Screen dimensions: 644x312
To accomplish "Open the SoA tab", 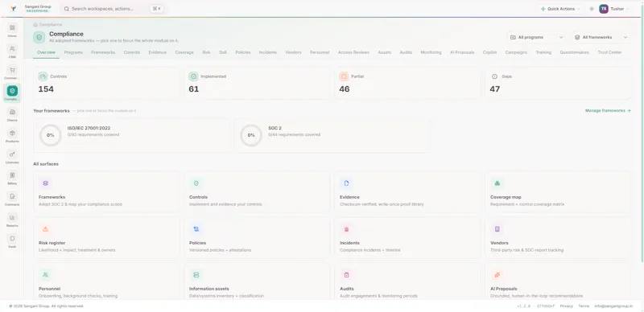I will coord(223,52).
